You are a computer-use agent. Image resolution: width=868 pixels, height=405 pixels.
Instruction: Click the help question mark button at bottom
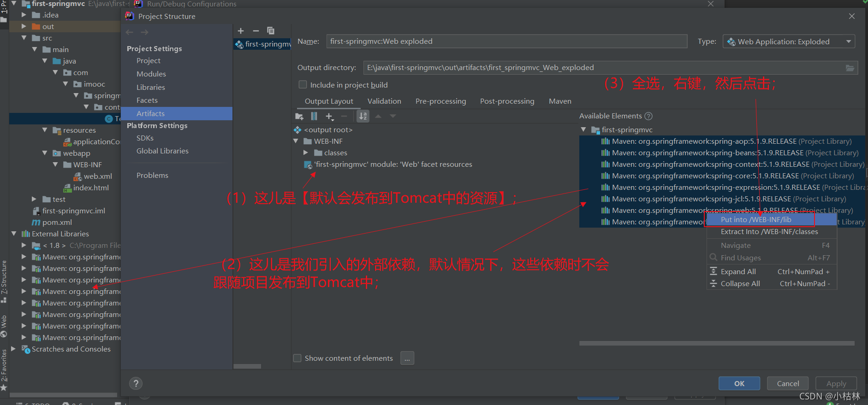136,383
